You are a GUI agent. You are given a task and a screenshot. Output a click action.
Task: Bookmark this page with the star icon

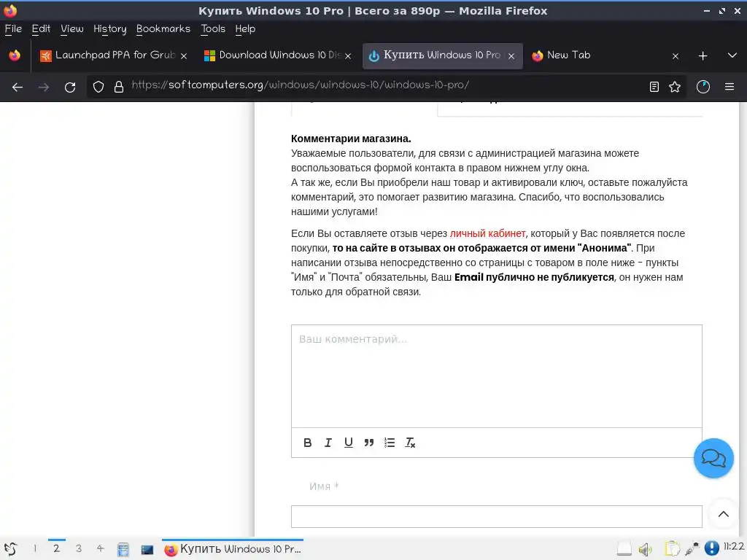pos(675,87)
